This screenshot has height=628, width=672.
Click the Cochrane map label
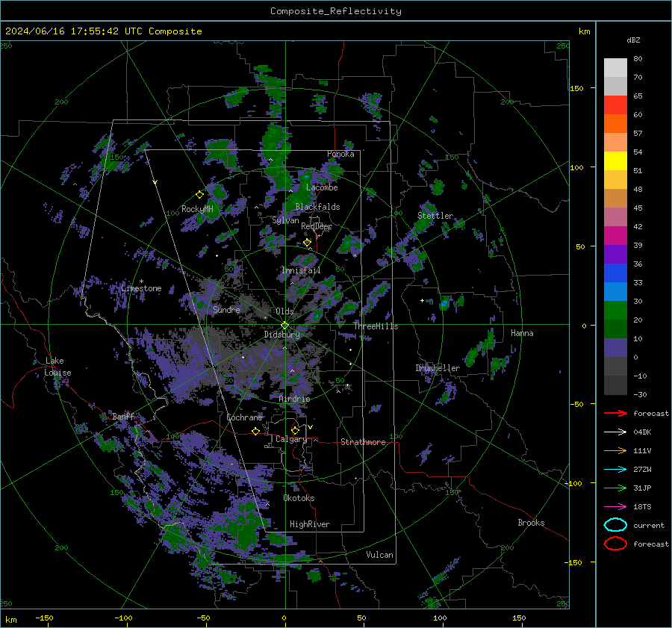click(x=244, y=417)
